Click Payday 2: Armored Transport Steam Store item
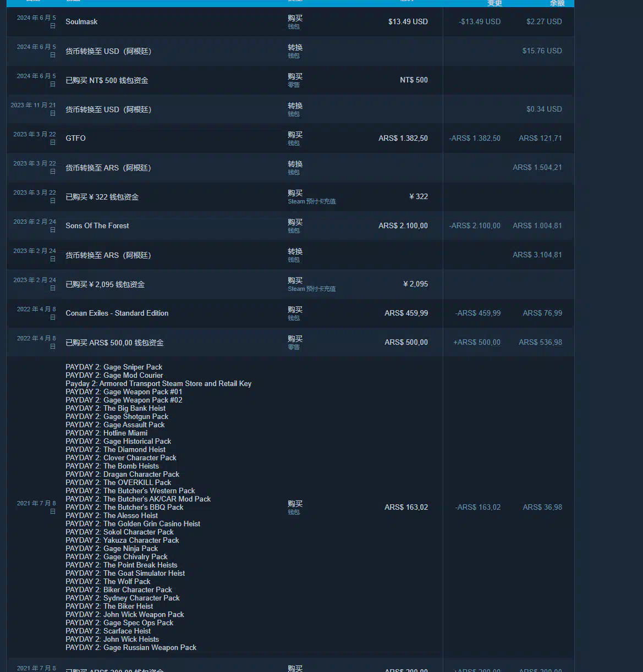The image size is (643, 672). (158, 383)
